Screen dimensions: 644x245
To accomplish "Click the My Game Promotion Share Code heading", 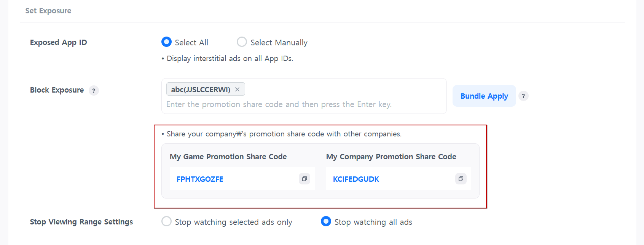I will [228, 157].
